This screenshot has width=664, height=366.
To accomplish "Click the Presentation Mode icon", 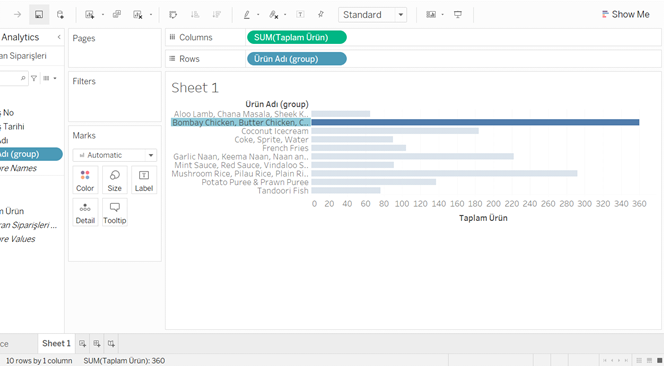I will (458, 14).
